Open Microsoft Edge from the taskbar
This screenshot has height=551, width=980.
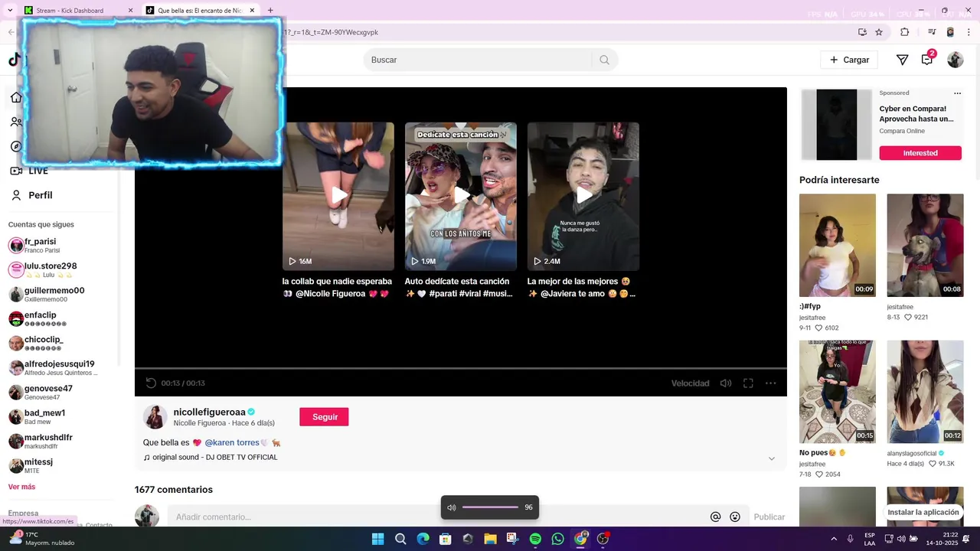click(423, 539)
